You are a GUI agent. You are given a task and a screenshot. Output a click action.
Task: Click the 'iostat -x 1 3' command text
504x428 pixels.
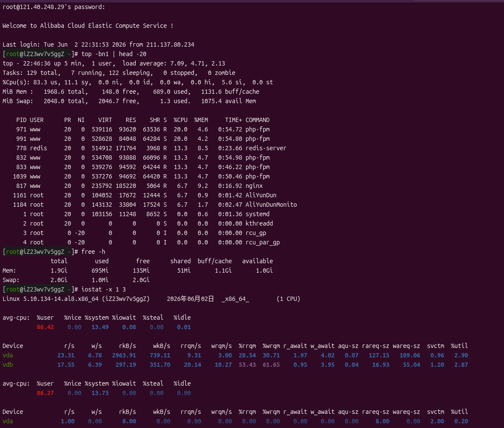pos(104,289)
